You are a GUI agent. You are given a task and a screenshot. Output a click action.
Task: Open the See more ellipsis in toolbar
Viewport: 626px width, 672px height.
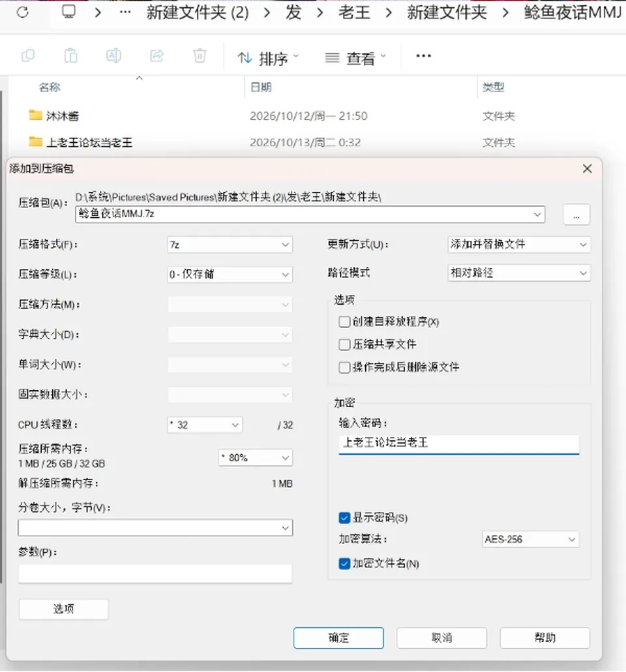pyautogui.click(x=423, y=55)
